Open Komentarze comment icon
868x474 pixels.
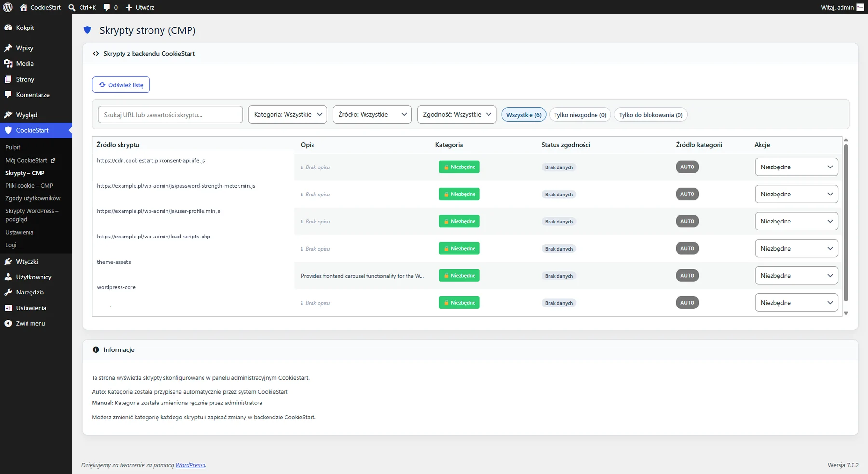[8, 95]
